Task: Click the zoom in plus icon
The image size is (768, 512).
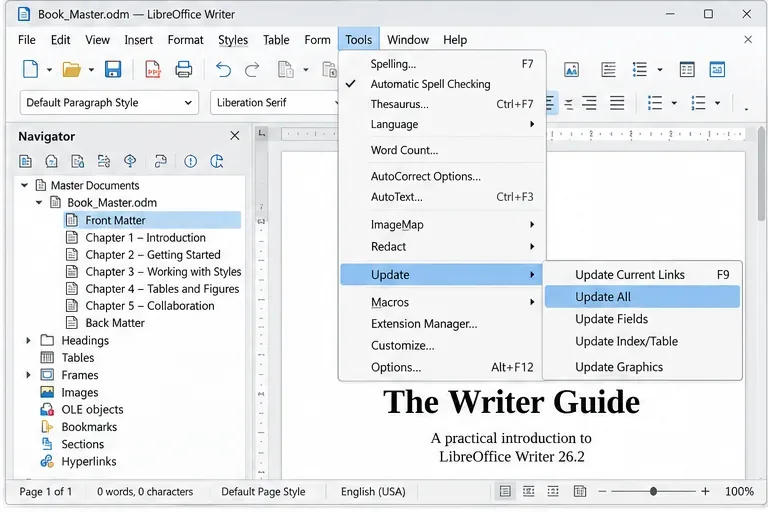Action: pyautogui.click(x=705, y=491)
